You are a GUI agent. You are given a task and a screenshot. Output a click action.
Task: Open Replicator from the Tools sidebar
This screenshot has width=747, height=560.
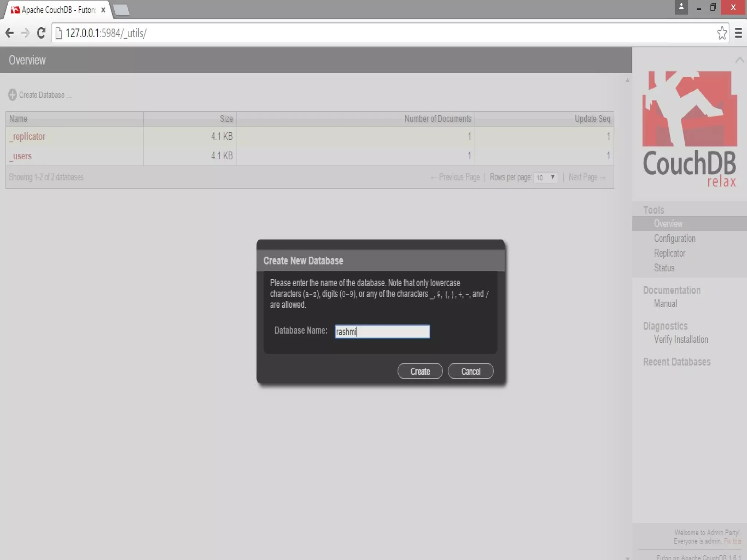click(x=669, y=253)
